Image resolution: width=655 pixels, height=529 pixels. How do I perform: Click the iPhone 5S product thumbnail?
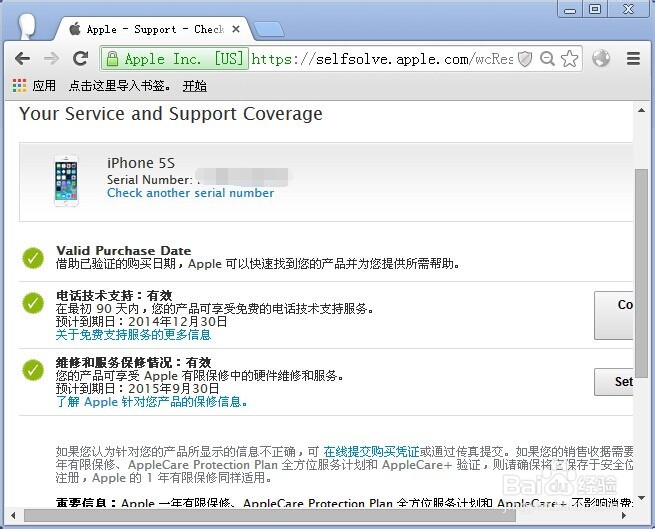click(x=66, y=181)
